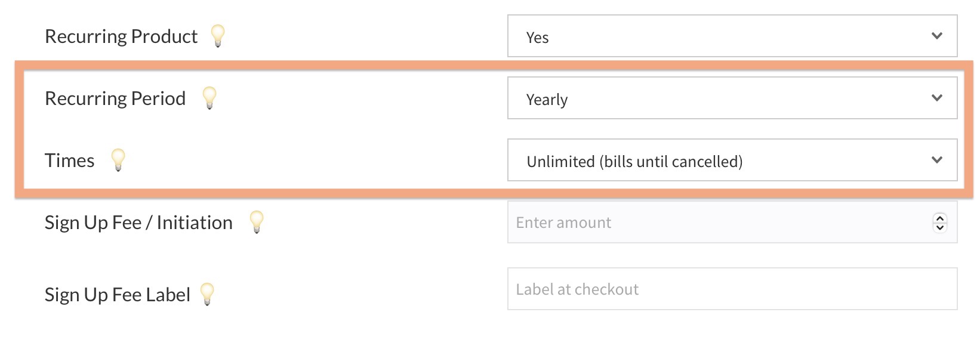This screenshot has width=980, height=346.
Task: Click the Sign Up Fee Label text
Action: click(x=118, y=295)
